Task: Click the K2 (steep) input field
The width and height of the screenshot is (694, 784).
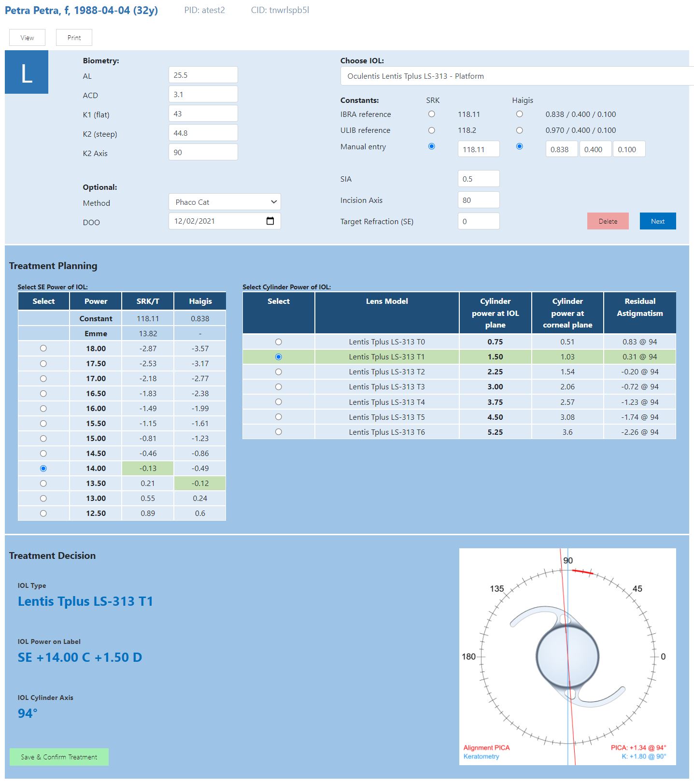Action: coord(203,133)
